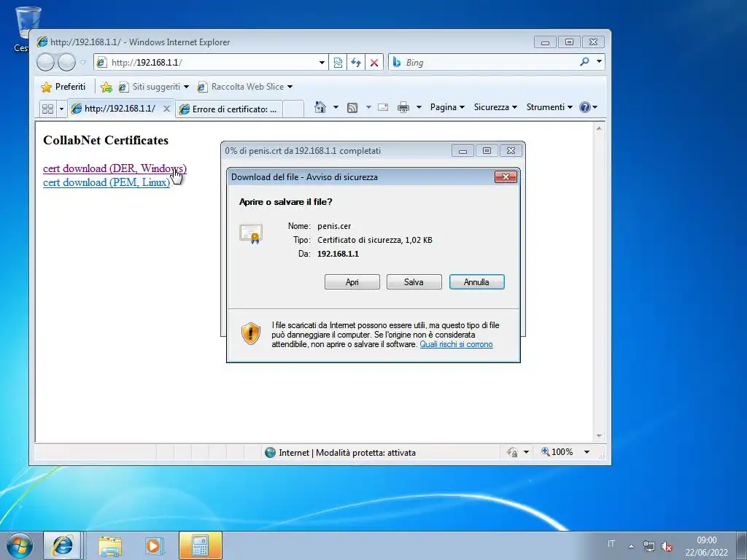Close the Avviso di sicurezza dialog
The width and height of the screenshot is (747, 560).
coord(506,177)
